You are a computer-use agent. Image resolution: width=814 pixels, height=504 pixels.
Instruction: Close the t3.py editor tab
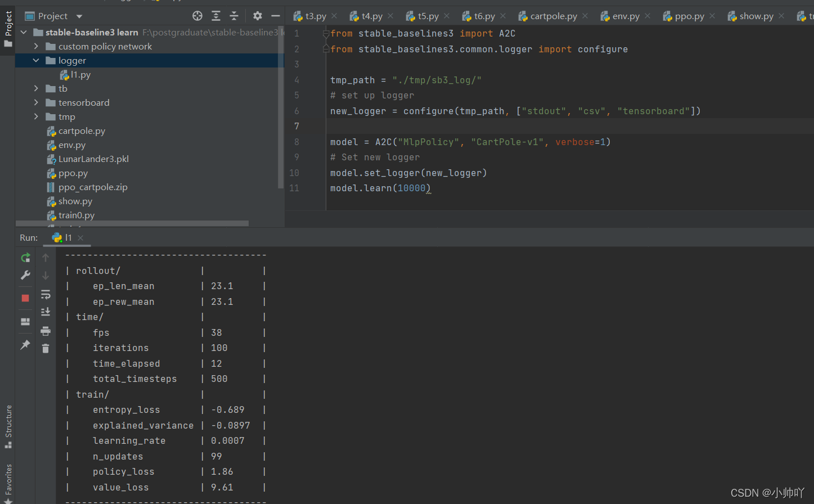pos(334,16)
